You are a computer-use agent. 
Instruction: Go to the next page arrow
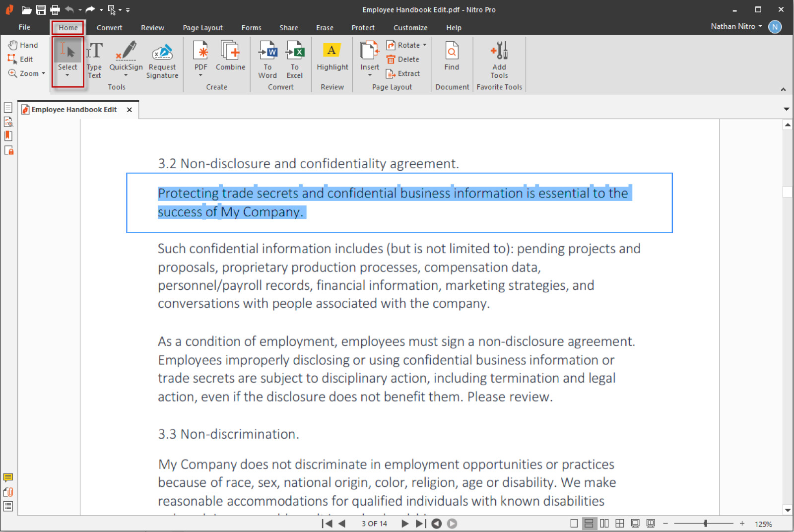404,524
